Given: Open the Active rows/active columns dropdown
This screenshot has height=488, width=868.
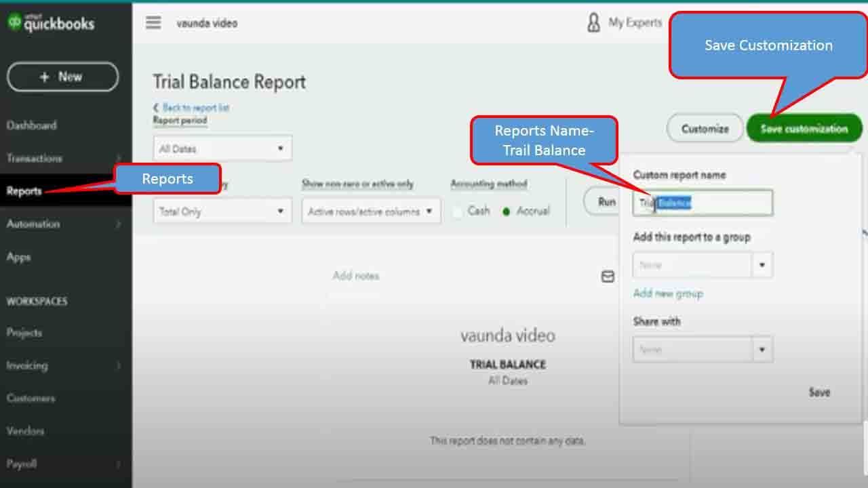Looking at the screenshot, I should pyautogui.click(x=371, y=211).
